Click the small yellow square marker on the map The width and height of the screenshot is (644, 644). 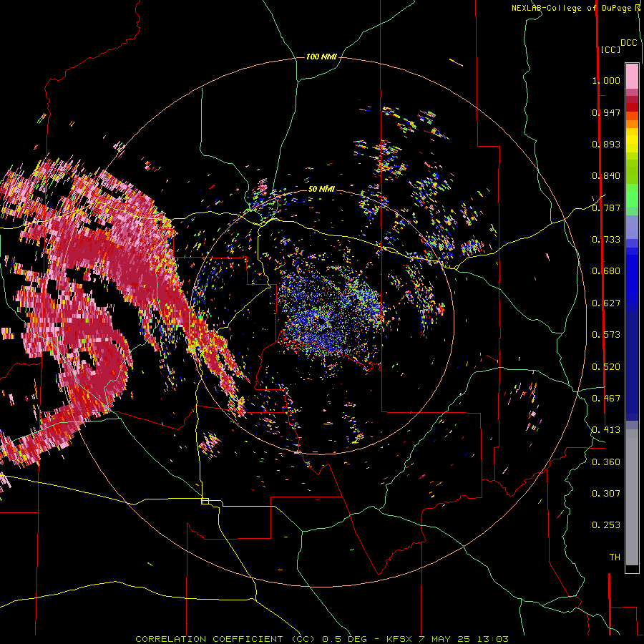tap(205, 501)
